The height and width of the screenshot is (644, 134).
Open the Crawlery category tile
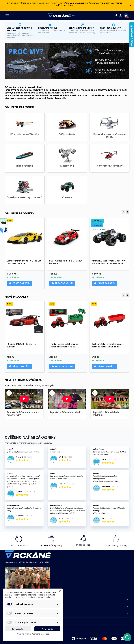coord(67,190)
